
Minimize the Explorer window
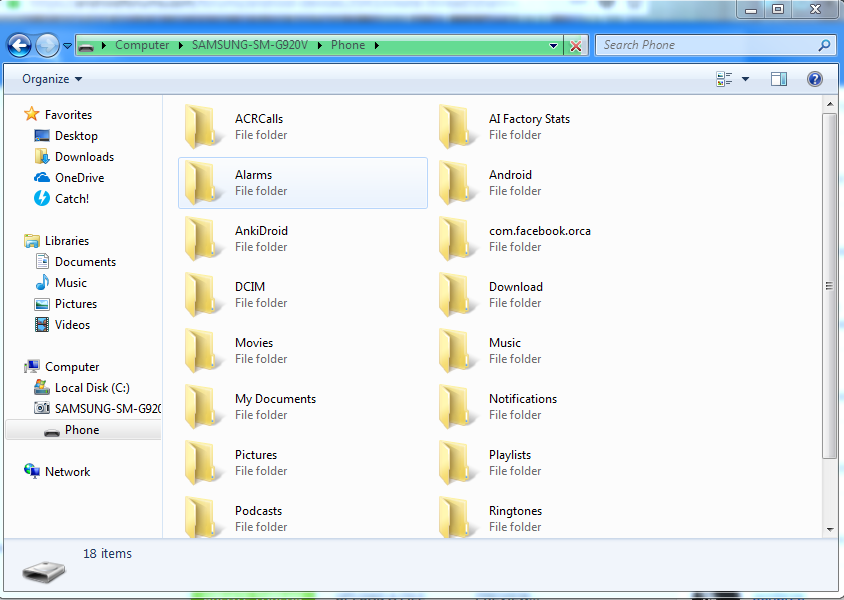point(751,9)
